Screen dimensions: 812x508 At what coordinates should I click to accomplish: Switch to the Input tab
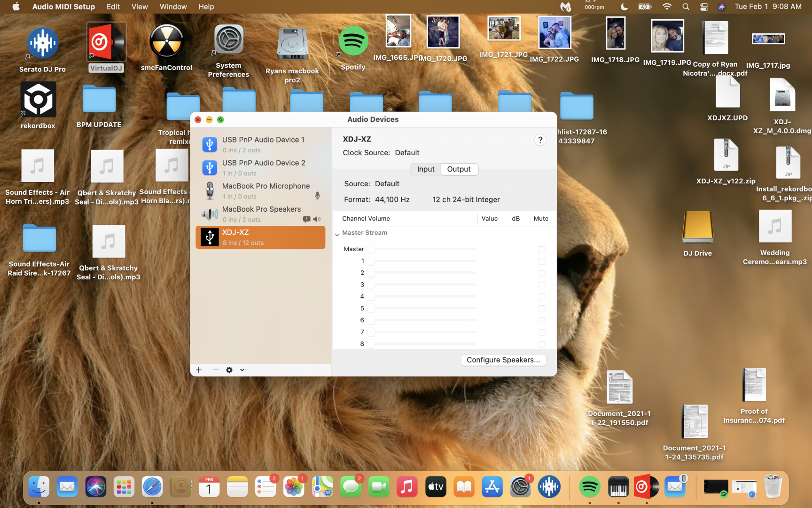[x=426, y=169]
